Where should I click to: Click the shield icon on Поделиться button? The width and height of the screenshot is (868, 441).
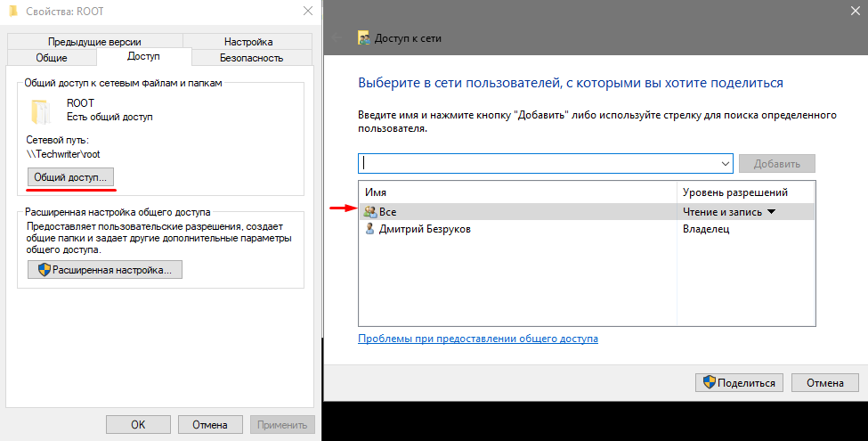point(710,383)
